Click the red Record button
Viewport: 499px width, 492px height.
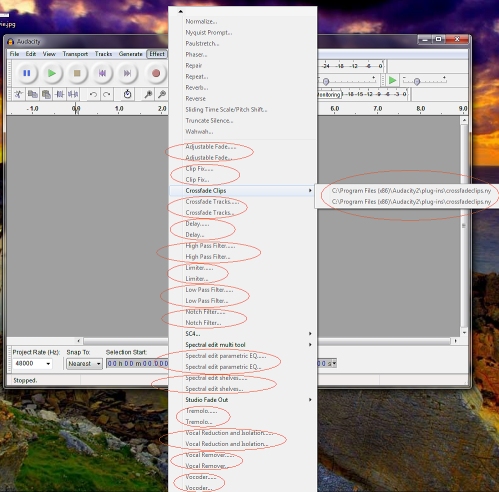pos(156,73)
